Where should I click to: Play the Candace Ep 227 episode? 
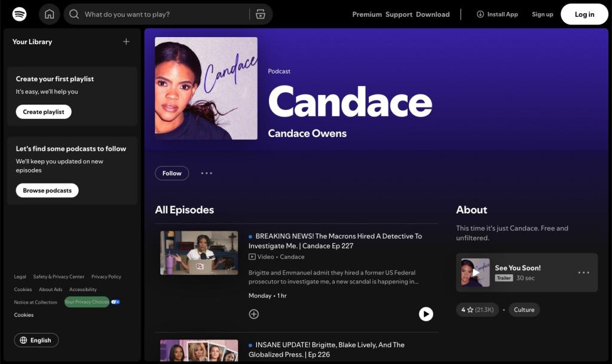click(x=426, y=314)
